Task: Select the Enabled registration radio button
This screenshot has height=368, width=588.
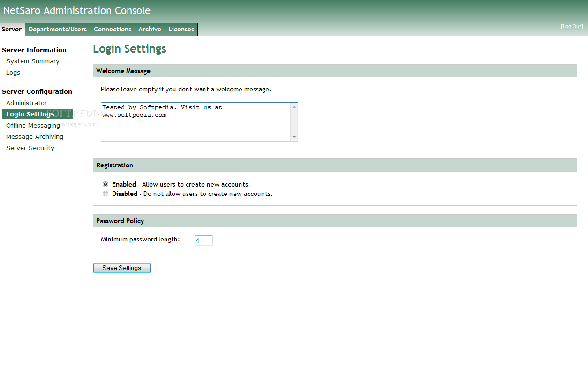Action: pos(106,184)
